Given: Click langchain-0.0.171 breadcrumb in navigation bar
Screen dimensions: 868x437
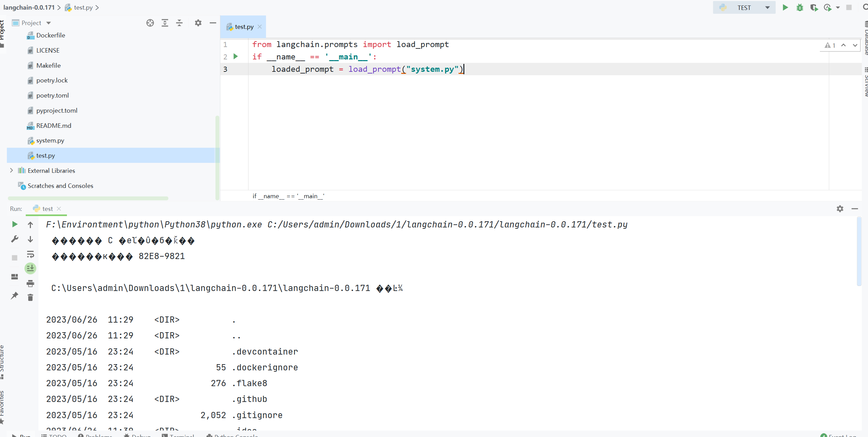Looking at the screenshot, I should pyautogui.click(x=29, y=8).
